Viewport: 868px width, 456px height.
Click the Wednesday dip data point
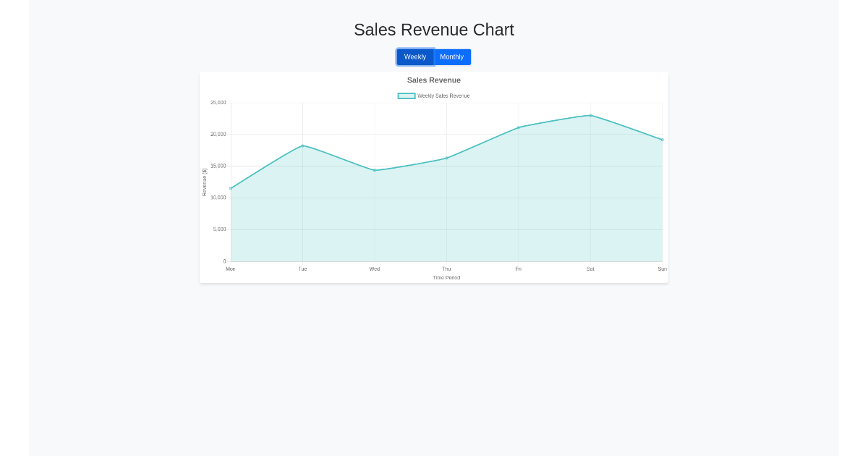point(374,170)
